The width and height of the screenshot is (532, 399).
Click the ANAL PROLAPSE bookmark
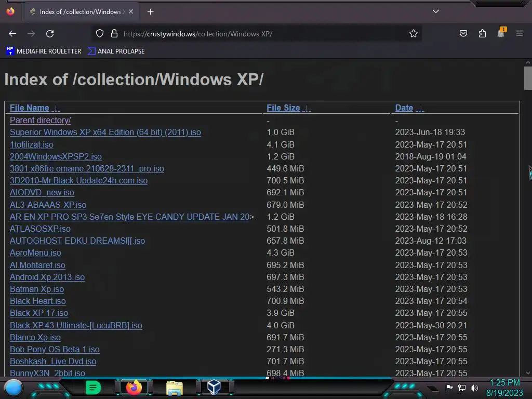pyautogui.click(x=116, y=51)
